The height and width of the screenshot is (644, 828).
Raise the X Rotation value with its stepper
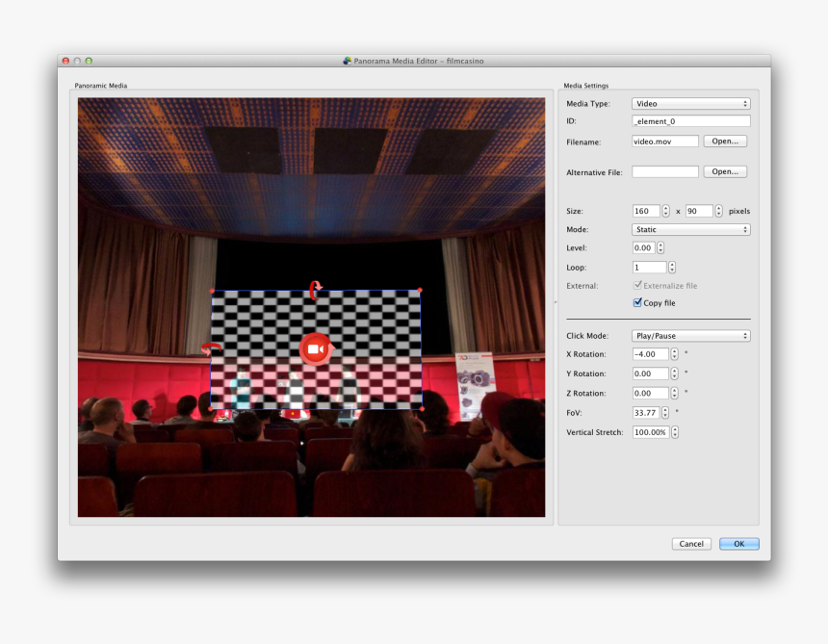(675, 350)
